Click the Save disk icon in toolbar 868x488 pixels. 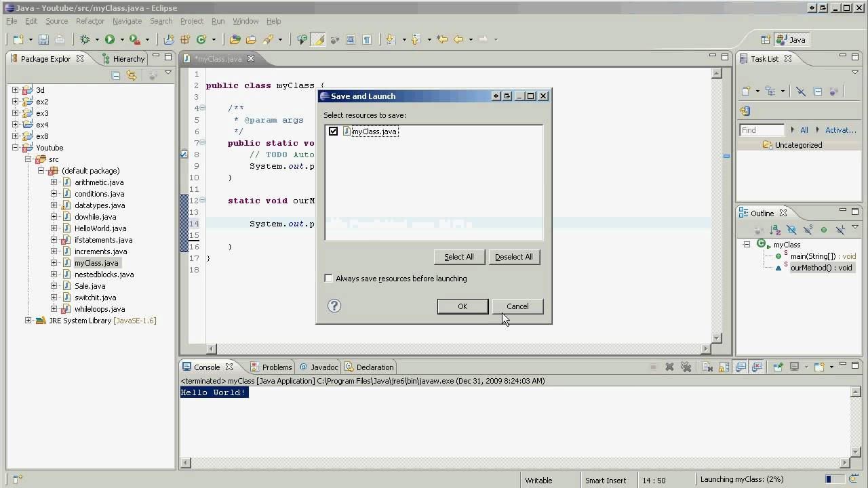click(43, 40)
